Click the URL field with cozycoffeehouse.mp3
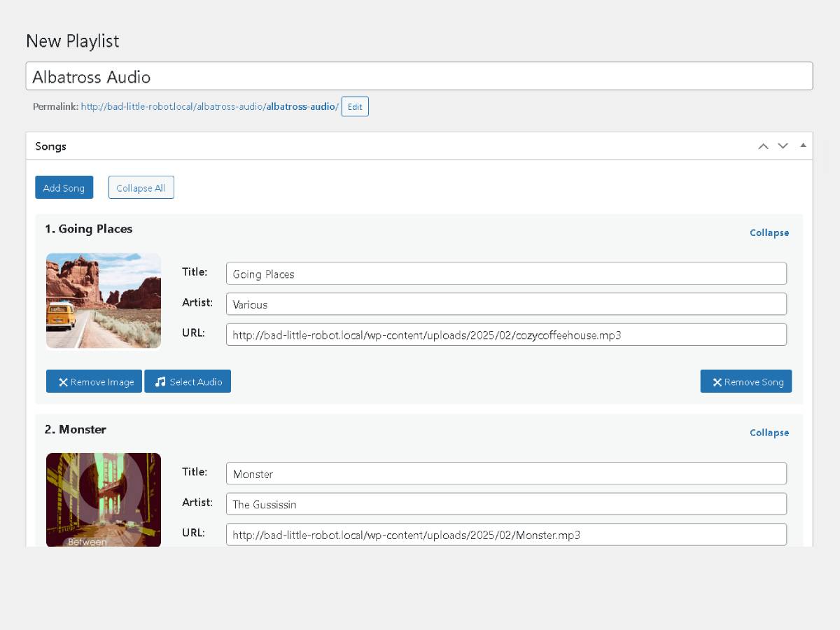This screenshot has height=630, width=840. (506, 335)
